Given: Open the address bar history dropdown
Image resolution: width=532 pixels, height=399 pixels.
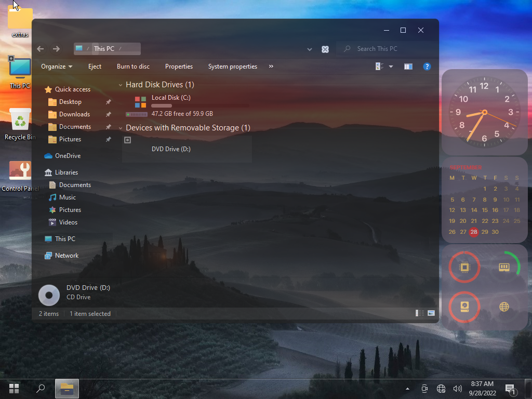Looking at the screenshot, I should pos(310,49).
